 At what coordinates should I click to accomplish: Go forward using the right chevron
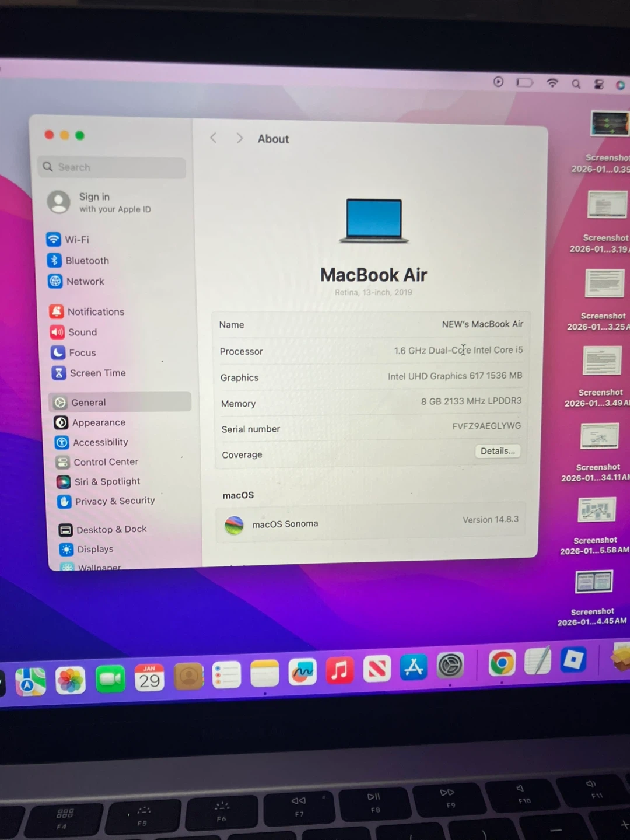point(239,138)
